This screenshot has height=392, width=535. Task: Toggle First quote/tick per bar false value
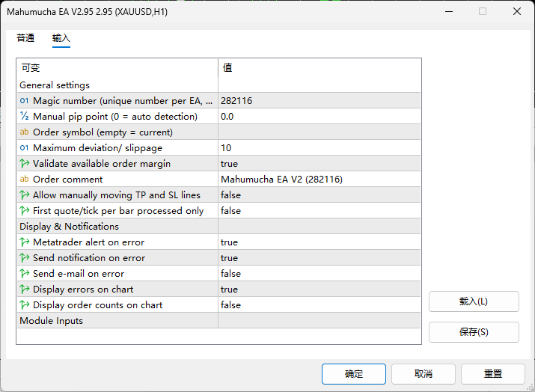[x=319, y=210]
